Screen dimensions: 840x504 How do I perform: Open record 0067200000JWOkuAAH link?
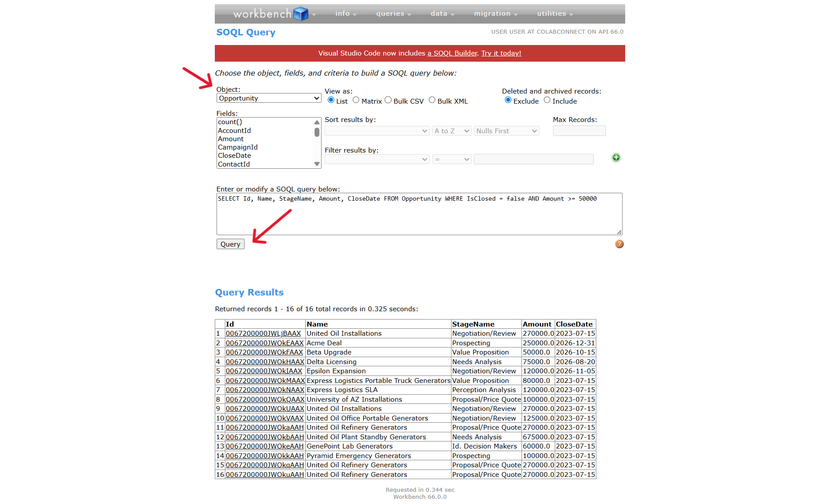265,475
